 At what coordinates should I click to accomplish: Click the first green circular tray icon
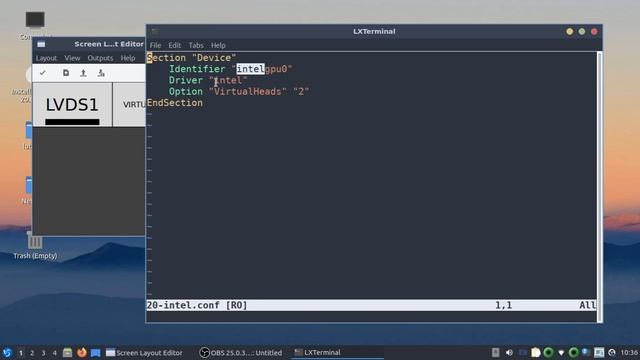549,353
